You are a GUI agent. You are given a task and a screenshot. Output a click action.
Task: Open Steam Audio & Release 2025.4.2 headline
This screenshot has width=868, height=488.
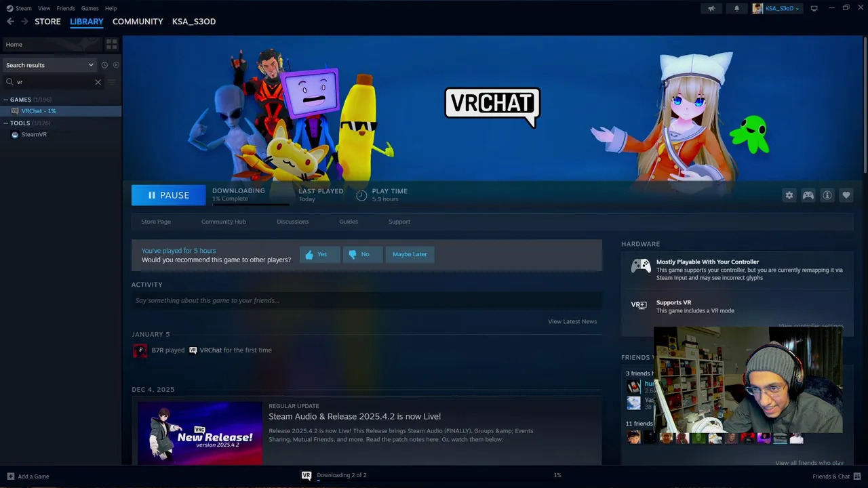(355, 416)
